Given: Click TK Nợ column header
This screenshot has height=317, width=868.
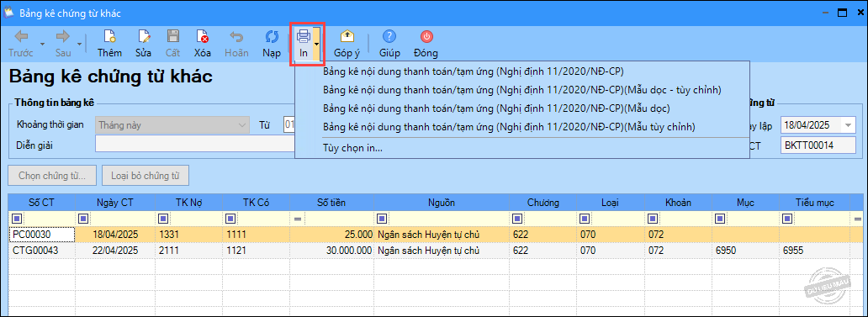Looking at the screenshot, I should tap(188, 203).
